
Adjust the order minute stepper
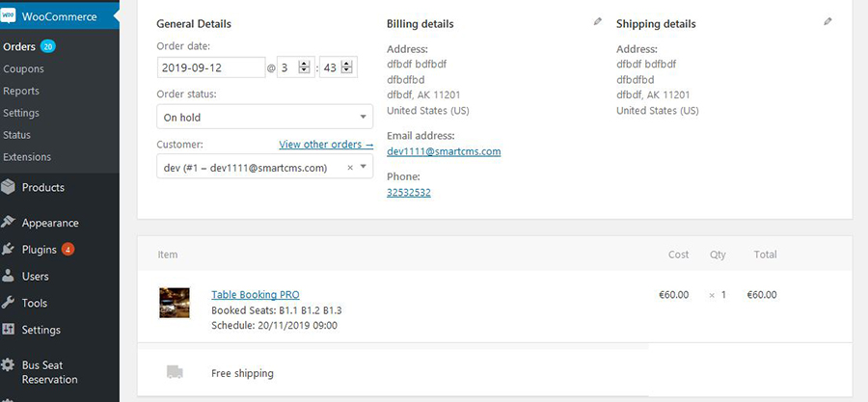[x=347, y=67]
